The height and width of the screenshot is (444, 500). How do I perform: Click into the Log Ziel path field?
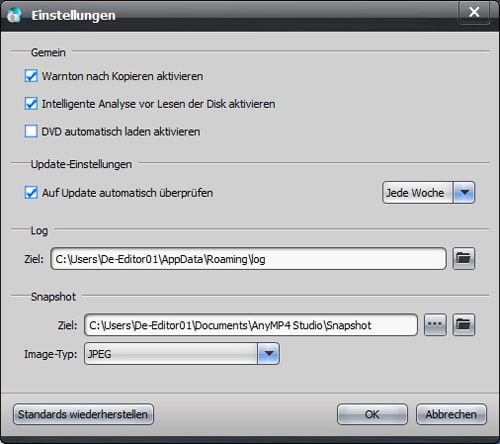pyautogui.click(x=248, y=259)
